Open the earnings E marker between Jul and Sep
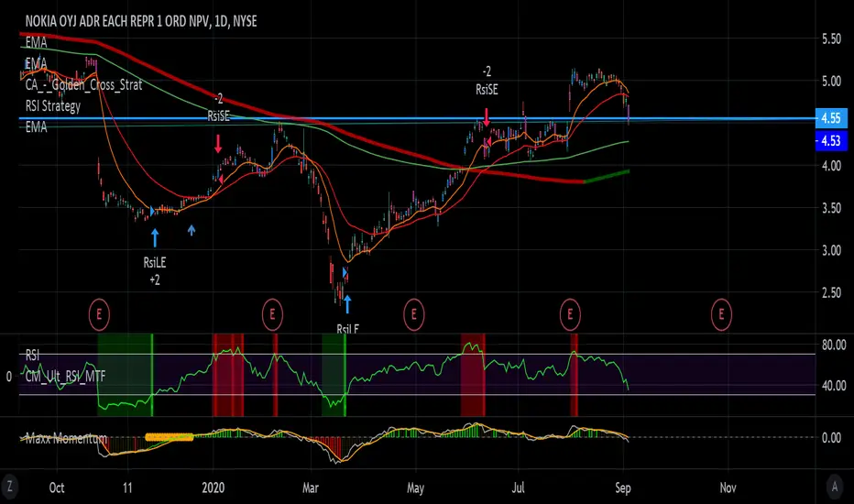The width and height of the screenshot is (854, 504). tap(570, 314)
